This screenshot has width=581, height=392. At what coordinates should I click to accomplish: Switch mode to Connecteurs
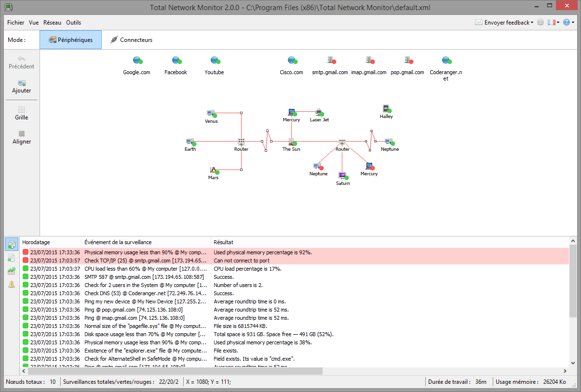pyautogui.click(x=131, y=40)
